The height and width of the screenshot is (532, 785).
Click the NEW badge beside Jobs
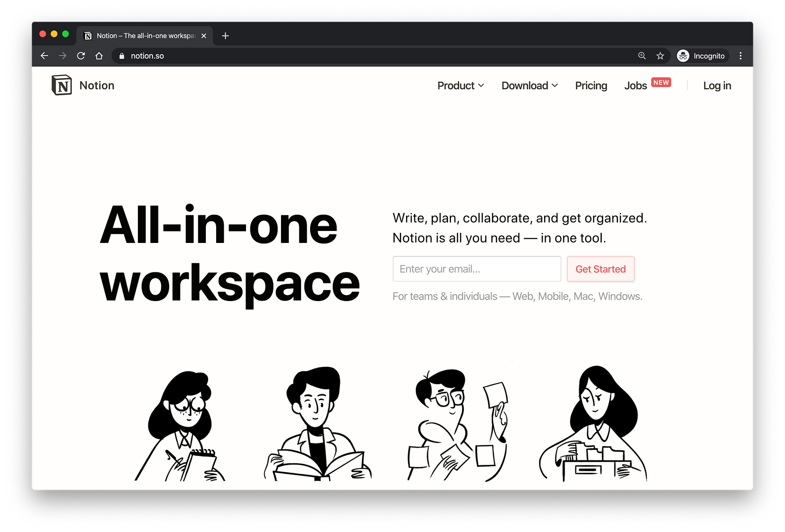click(x=661, y=82)
